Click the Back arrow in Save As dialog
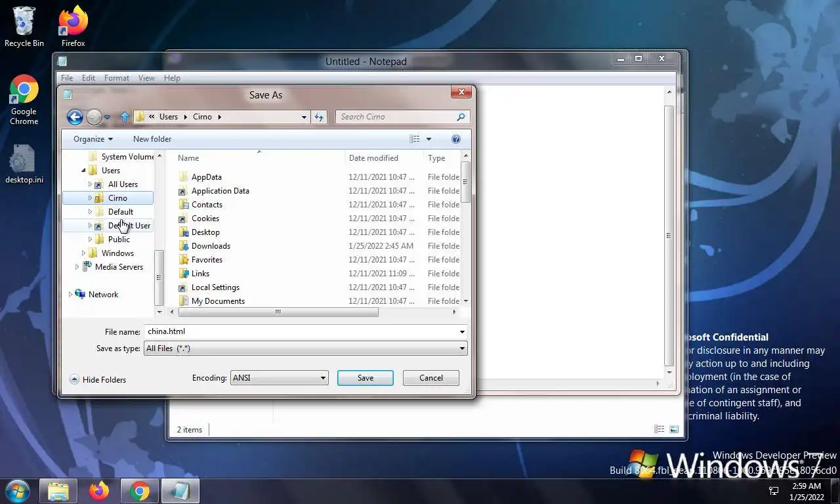This screenshot has height=504, width=840. [75, 117]
